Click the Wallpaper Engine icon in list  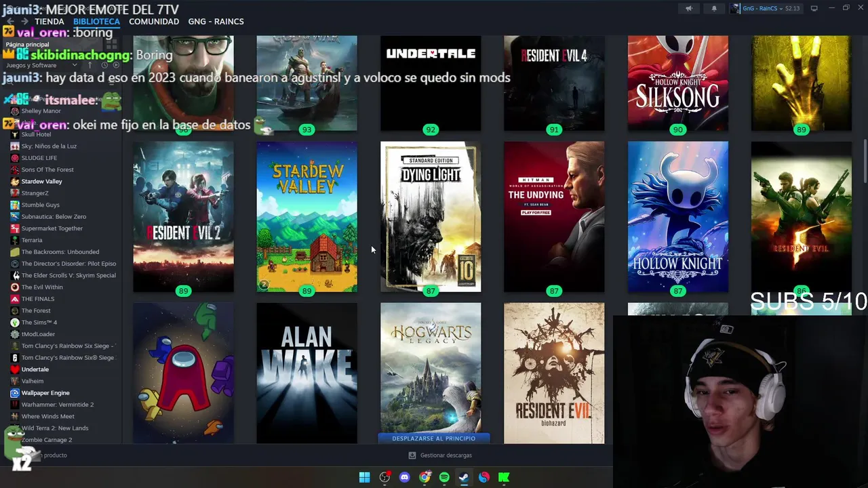tap(15, 393)
